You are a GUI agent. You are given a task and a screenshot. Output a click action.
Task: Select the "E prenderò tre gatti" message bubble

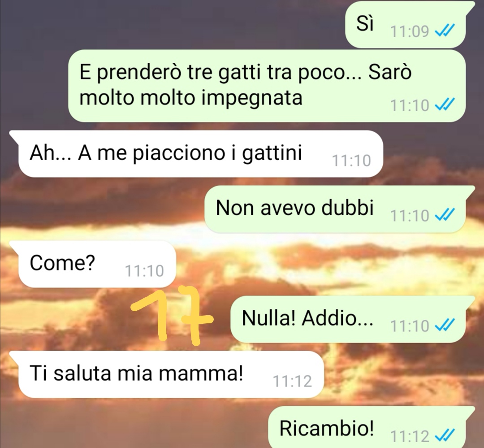click(x=267, y=86)
